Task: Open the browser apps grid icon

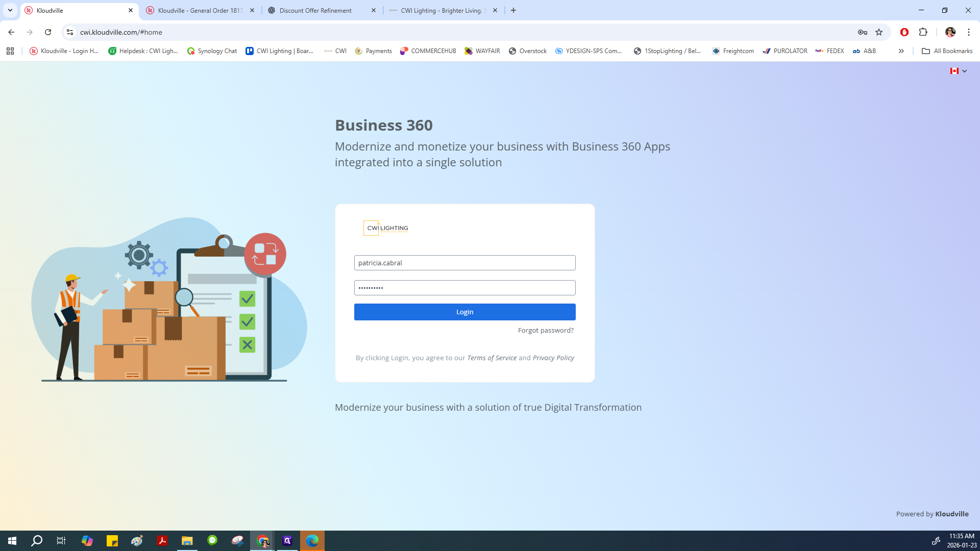Action: [x=10, y=51]
